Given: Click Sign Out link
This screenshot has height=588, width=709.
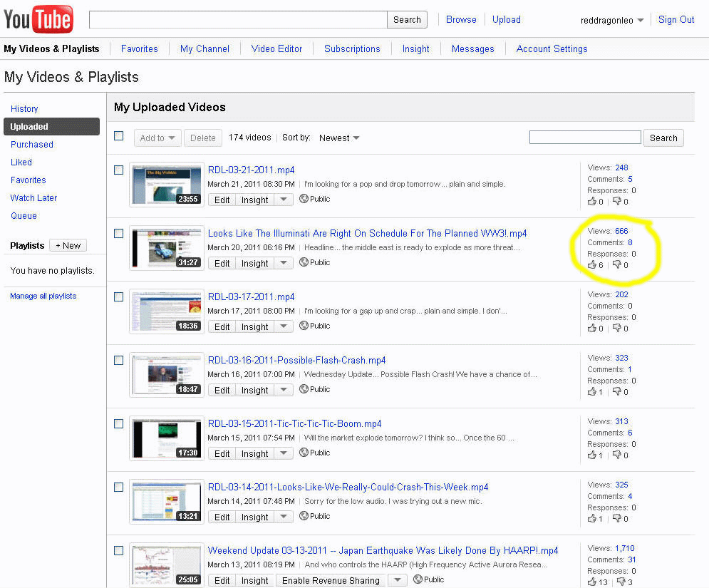Looking at the screenshot, I should tap(676, 19).
